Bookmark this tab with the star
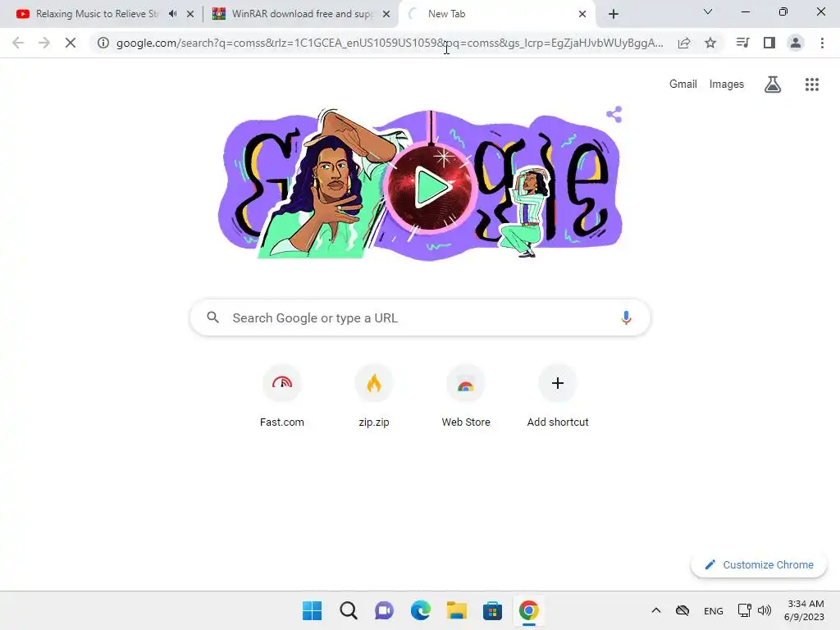The width and height of the screenshot is (840, 630). 710,43
